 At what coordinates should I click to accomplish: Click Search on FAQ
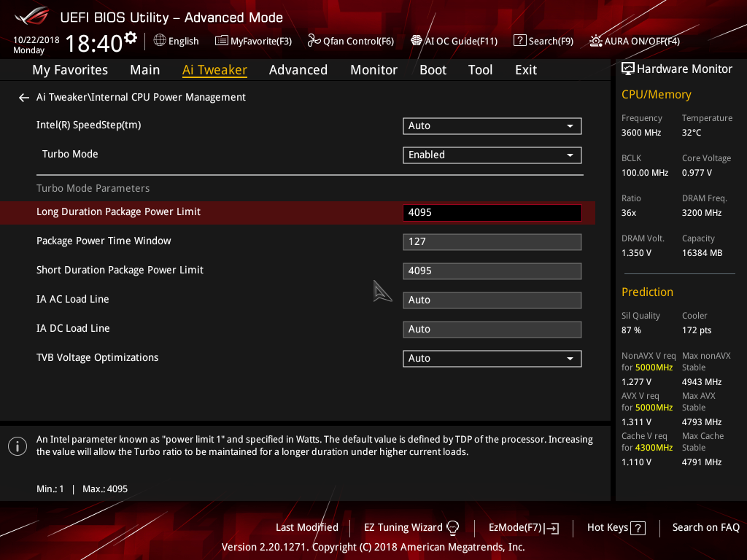coord(706,528)
